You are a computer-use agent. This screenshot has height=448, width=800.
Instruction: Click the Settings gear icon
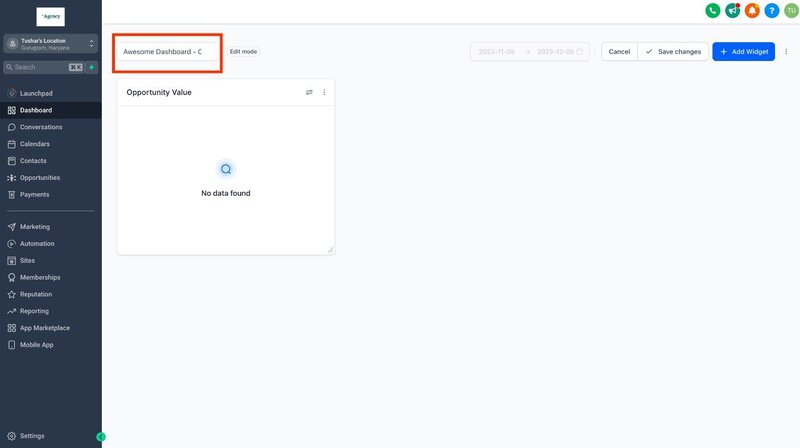click(x=12, y=436)
